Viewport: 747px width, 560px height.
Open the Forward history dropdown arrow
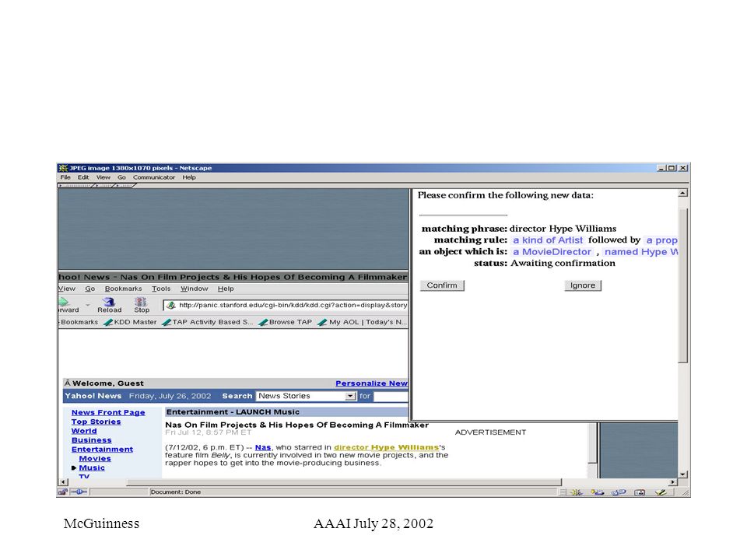point(88,305)
